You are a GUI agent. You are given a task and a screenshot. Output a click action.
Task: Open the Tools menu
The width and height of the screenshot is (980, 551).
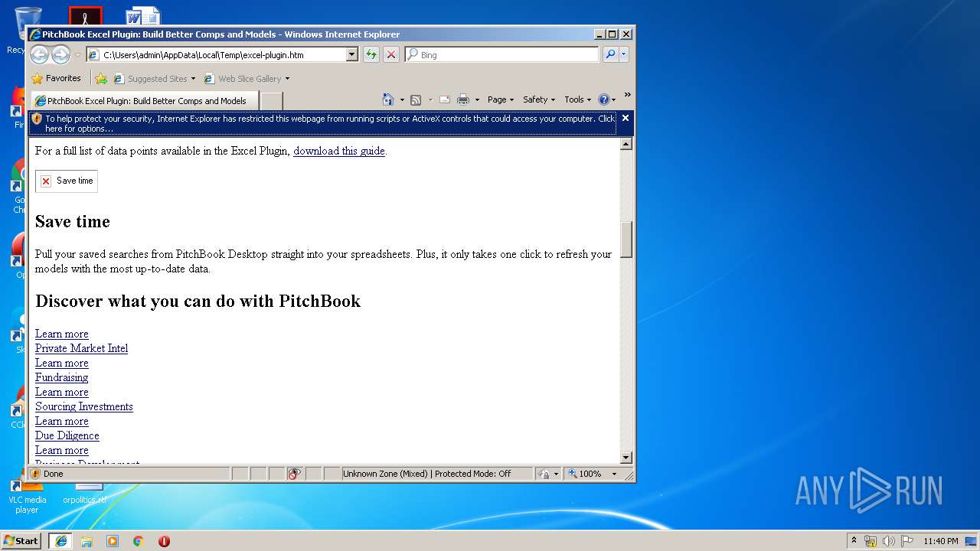point(577,99)
